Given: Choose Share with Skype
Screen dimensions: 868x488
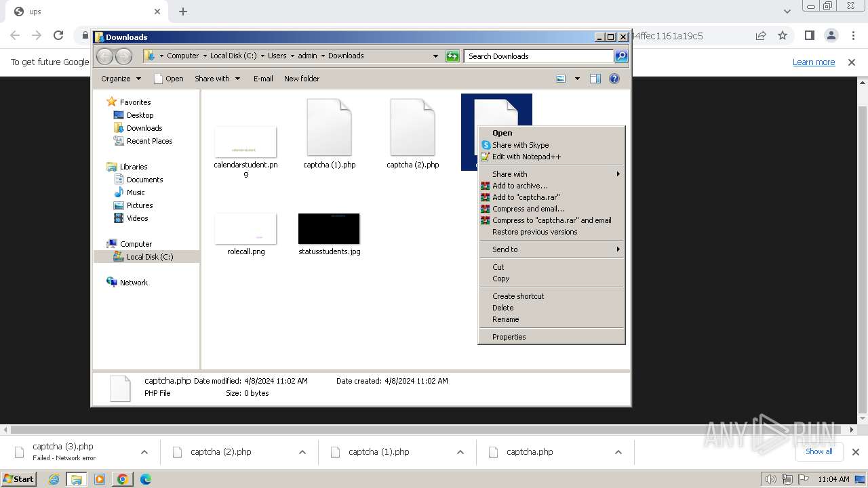Looking at the screenshot, I should pos(551,145).
